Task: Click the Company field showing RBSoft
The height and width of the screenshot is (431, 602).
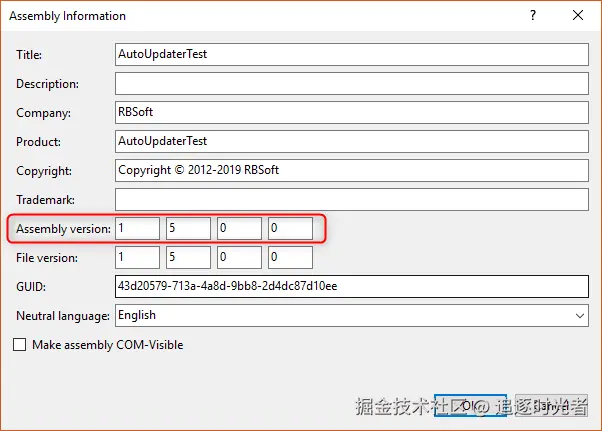Action: tap(351, 113)
